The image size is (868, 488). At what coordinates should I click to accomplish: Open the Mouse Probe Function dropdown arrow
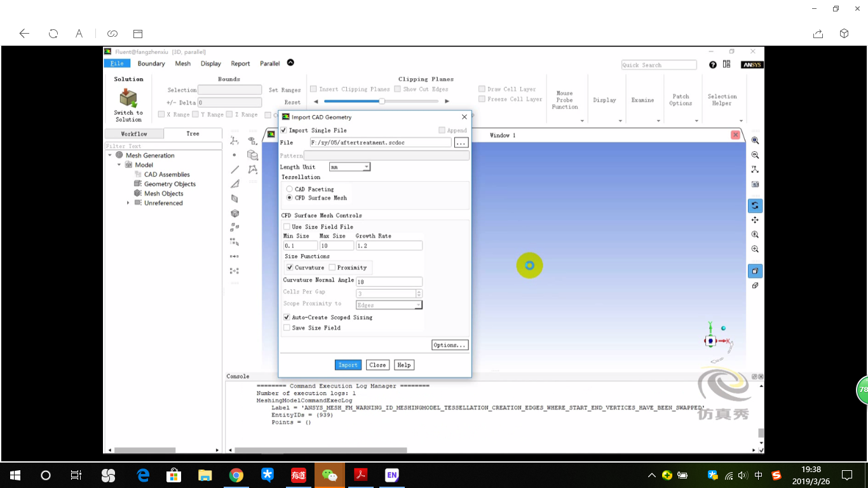pos(583,121)
